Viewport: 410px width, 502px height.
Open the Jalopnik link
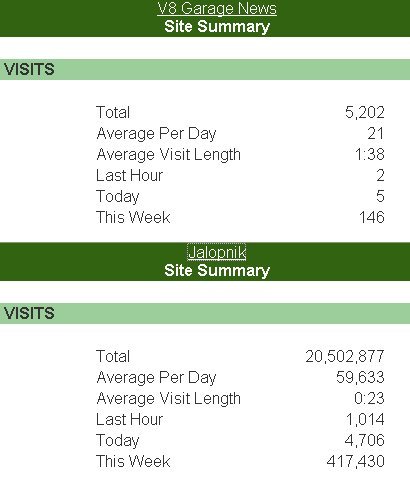click(x=217, y=252)
